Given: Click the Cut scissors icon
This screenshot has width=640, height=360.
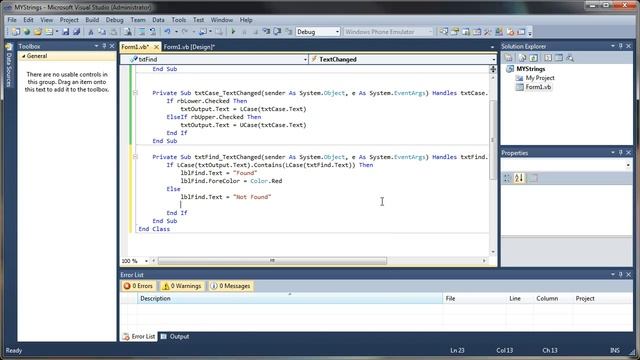Looking at the screenshot, I should pyautogui.click(x=91, y=31).
